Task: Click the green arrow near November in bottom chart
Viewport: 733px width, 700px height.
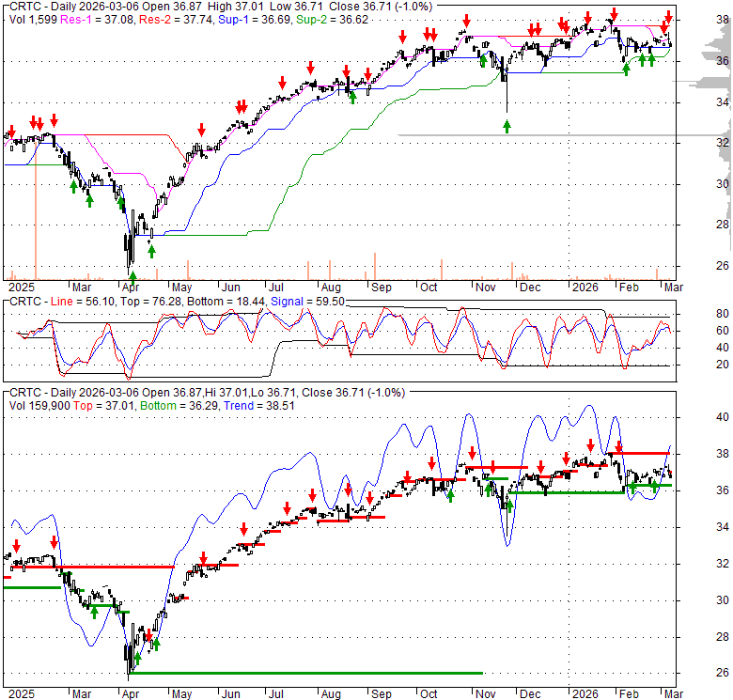Action: [x=488, y=488]
